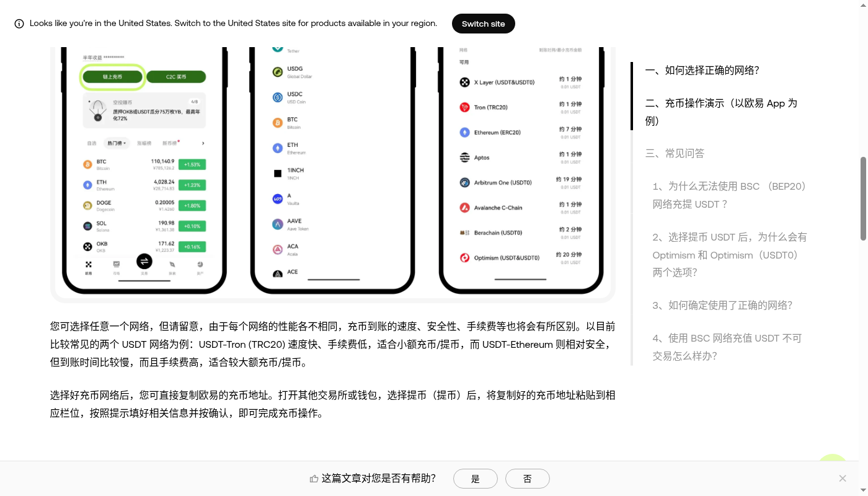This screenshot has width=868, height=496.
Task: Tap the round swap 交易 icon in phone nav
Action: pos(144,261)
